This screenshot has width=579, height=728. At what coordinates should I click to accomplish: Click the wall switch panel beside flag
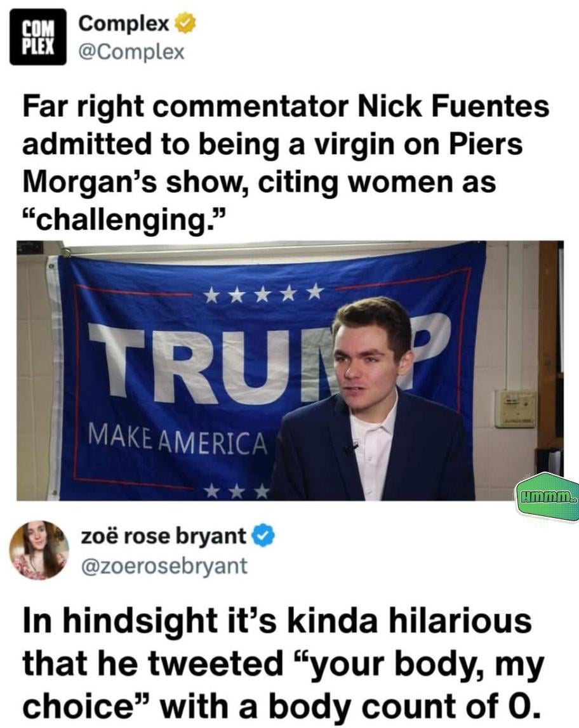pos(516,409)
